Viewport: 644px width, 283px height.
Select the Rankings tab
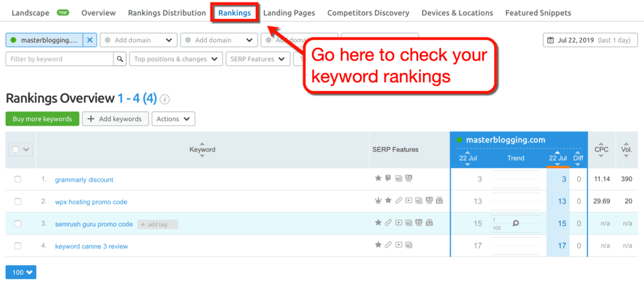click(x=234, y=13)
